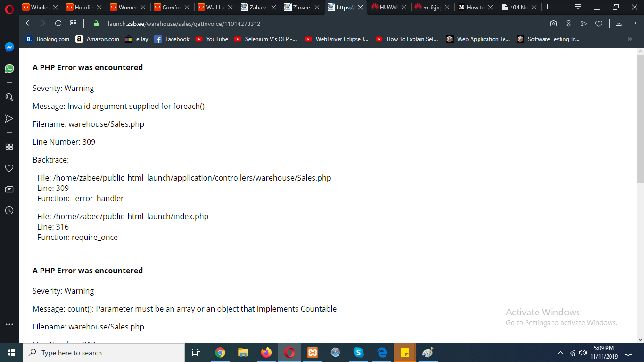Screen dimensions: 644x362
Task: Open the Selenium V's QTP bookmark
Action: [x=266, y=39]
